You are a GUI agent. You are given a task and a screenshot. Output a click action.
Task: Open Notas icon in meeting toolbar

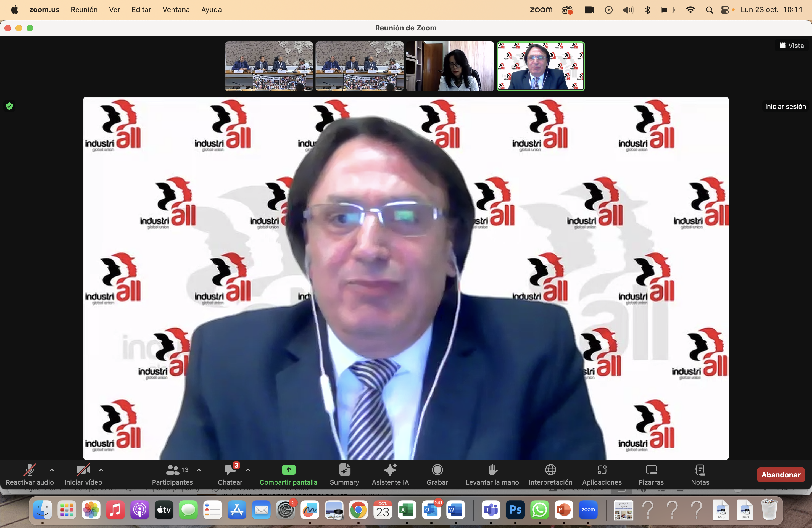700,470
